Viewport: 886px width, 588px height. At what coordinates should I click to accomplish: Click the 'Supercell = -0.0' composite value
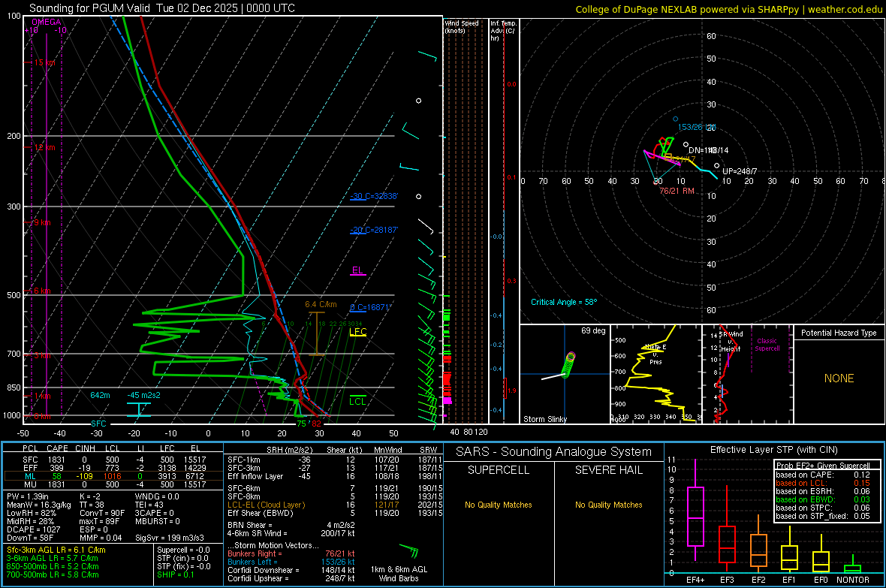click(x=183, y=550)
